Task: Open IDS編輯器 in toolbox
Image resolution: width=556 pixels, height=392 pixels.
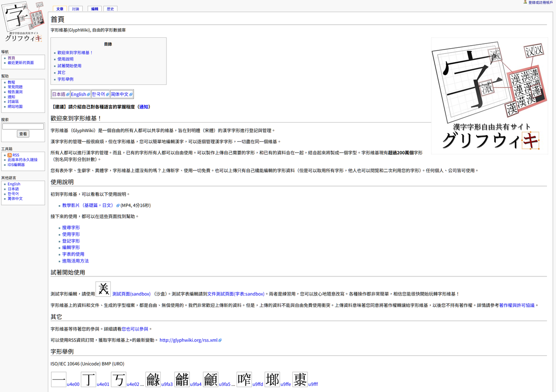Action: coord(16,165)
